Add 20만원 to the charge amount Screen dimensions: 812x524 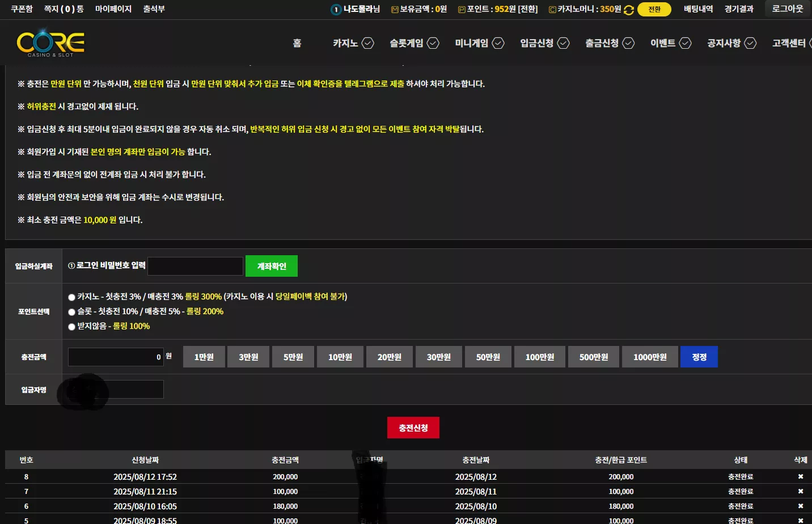pyautogui.click(x=390, y=357)
